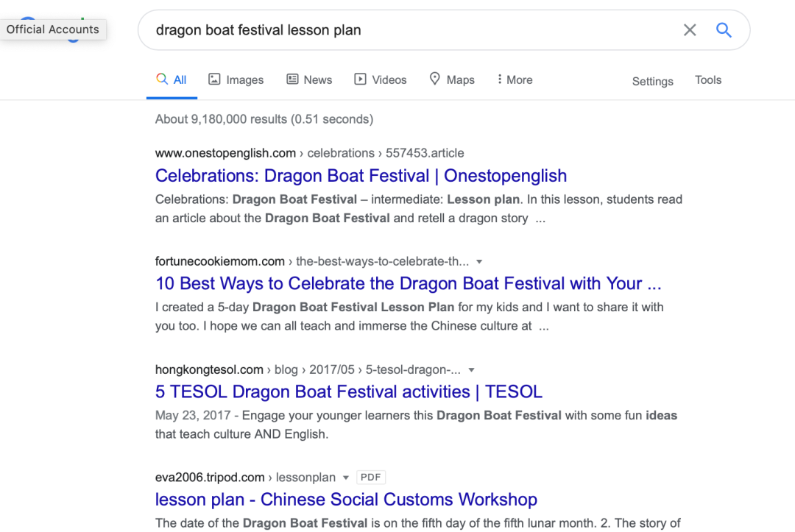795x532 pixels.
Task: Open 10 Best Ways to Celebrate result
Action: pyautogui.click(x=408, y=284)
